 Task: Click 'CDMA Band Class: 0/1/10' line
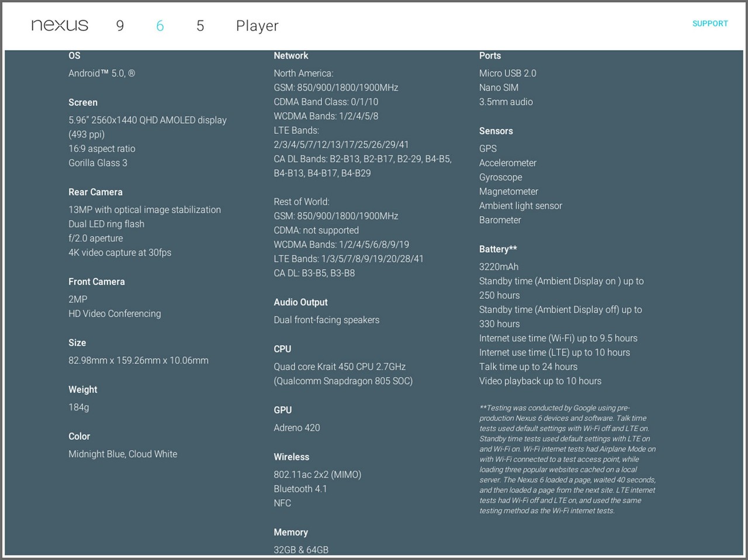(326, 102)
